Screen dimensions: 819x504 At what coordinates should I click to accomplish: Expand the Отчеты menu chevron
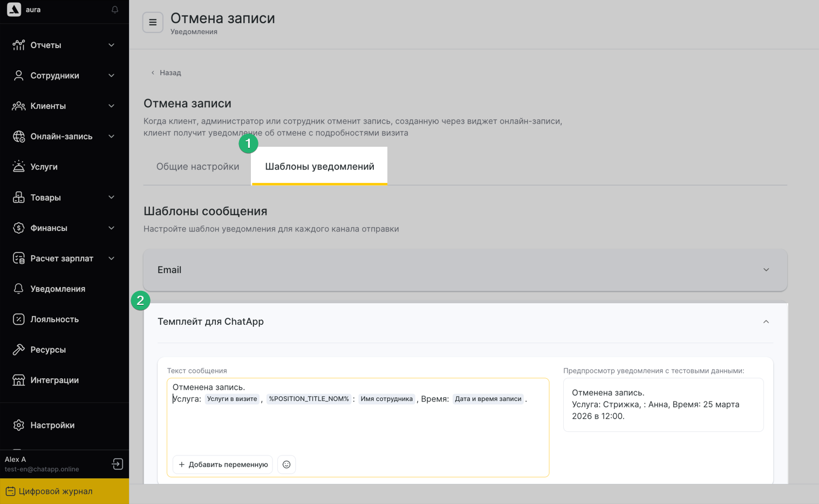(x=112, y=45)
